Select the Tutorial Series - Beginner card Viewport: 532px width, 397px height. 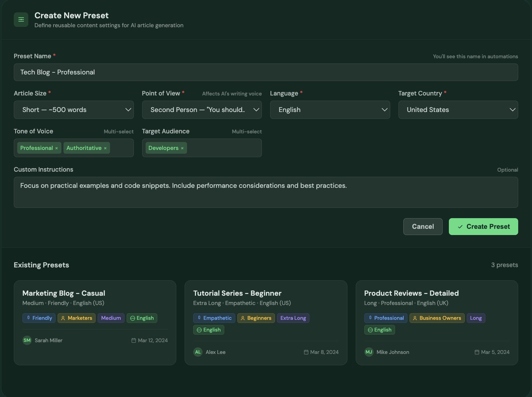tap(237, 293)
